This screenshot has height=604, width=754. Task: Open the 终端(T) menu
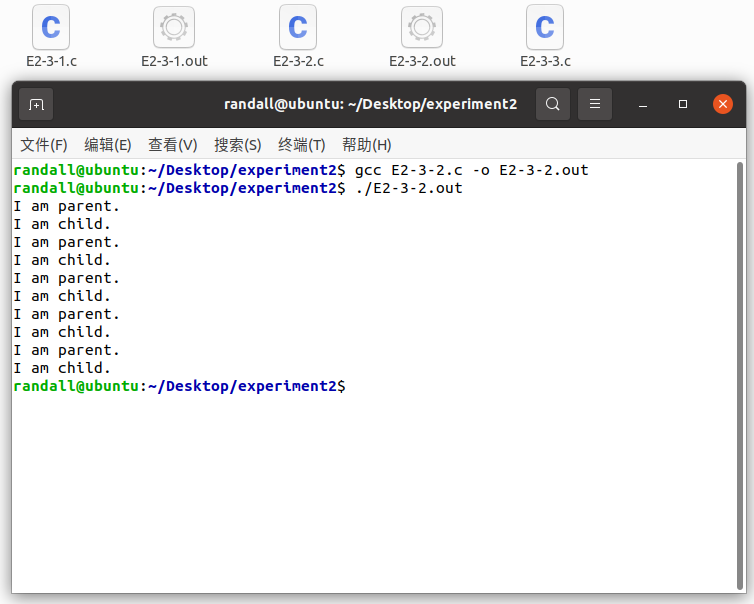[302, 145]
